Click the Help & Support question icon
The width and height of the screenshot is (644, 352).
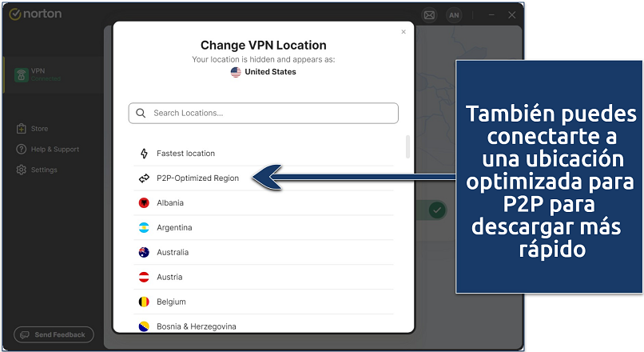pyautogui.click(x=22, y=150)
